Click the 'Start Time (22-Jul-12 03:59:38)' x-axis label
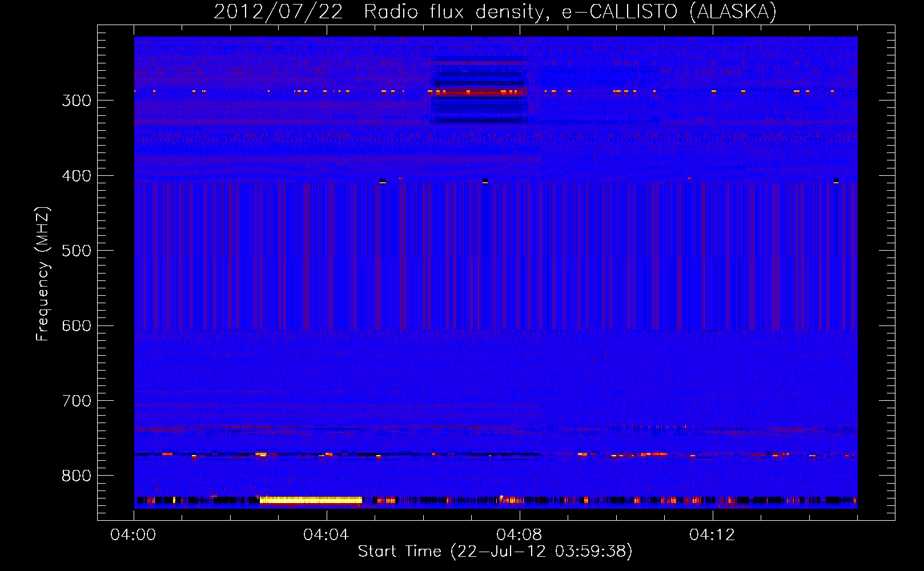 coord(495,552)
